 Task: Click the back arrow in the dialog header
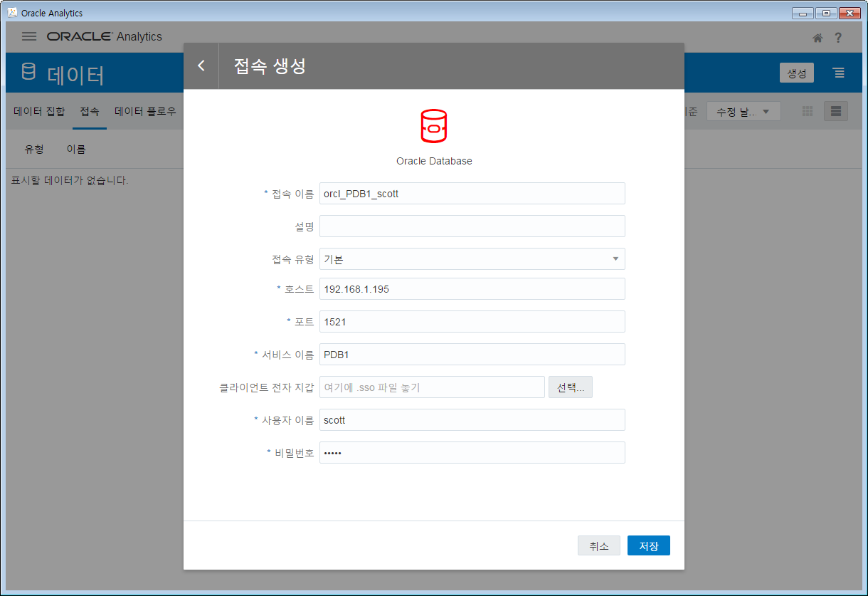click(x=201, y=66)
